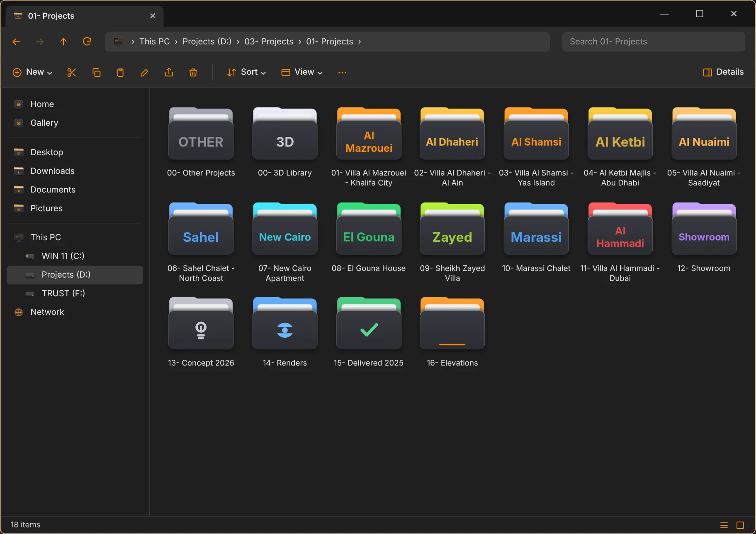Select the 01- Projects tab
This screenshot has width=756, height=534.
point(85,16)
